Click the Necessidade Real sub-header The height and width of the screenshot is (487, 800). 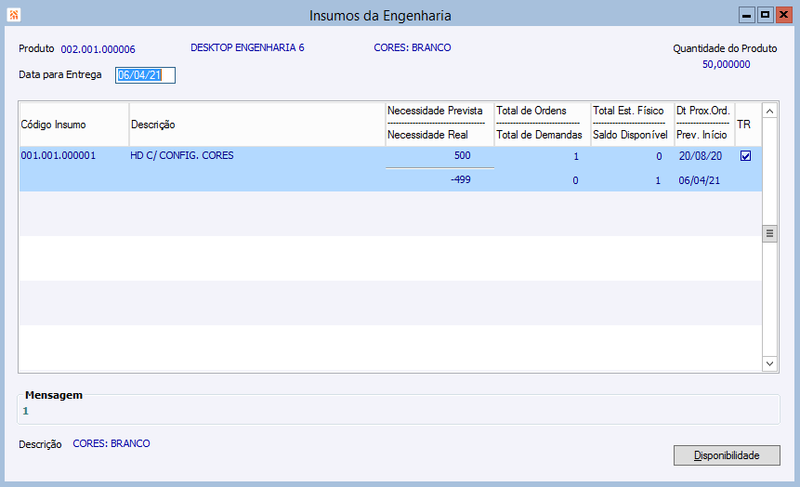click(x=428, y=135)
